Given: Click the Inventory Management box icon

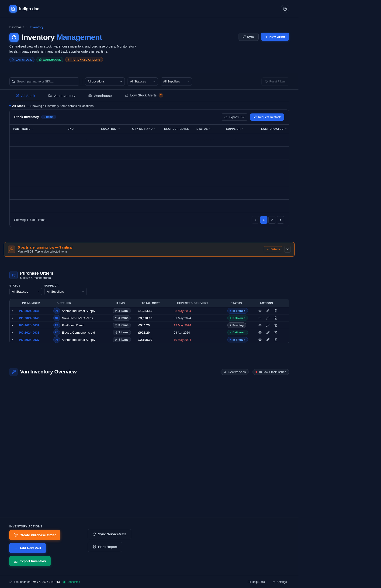Looking at the screenshot, I should pos(14,37).
